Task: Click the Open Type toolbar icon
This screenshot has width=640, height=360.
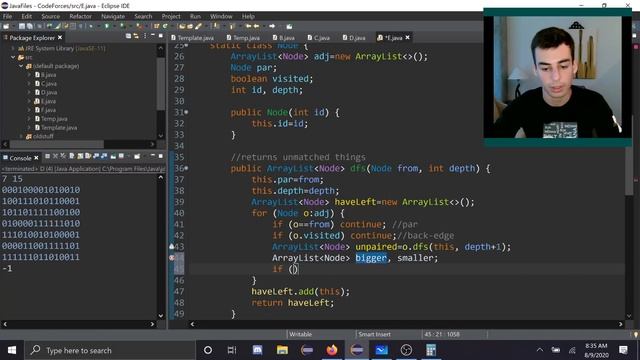Action: [x=181, y=26]
